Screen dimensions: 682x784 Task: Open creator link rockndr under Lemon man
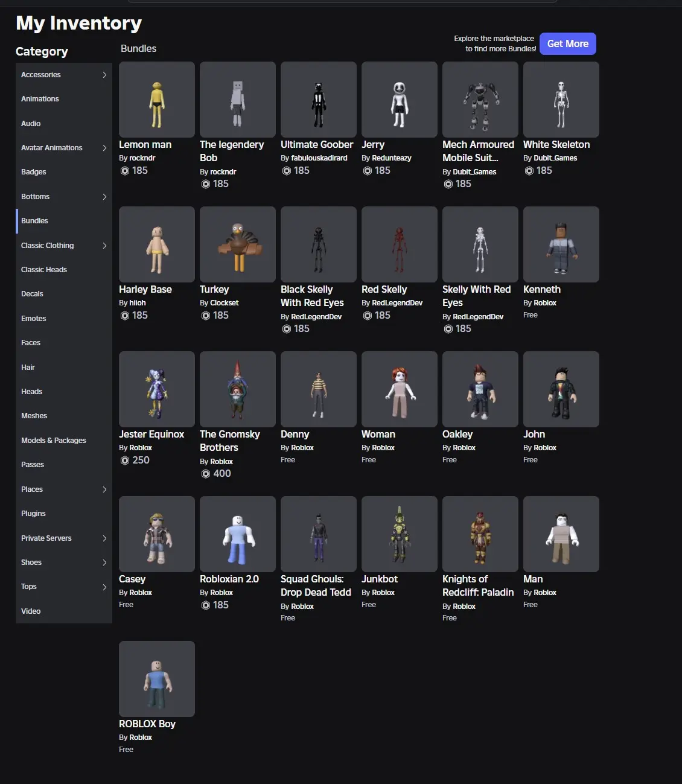coord(142,158)
